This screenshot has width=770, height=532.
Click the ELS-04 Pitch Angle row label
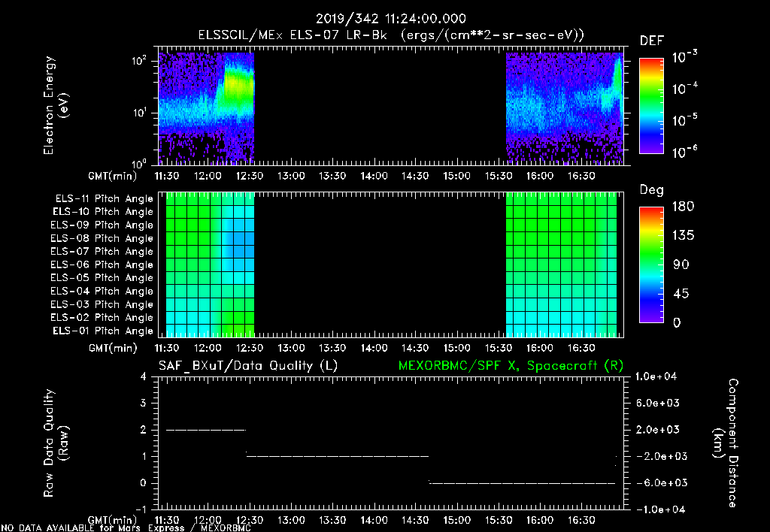[x=102, y=291]
